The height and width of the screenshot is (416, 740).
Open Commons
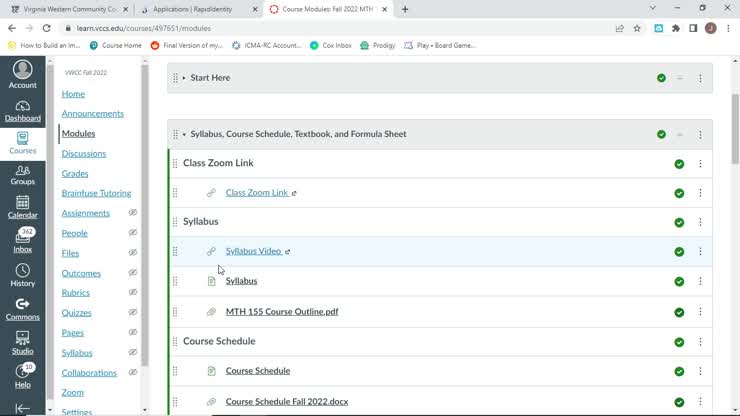[x=23, y=309]
